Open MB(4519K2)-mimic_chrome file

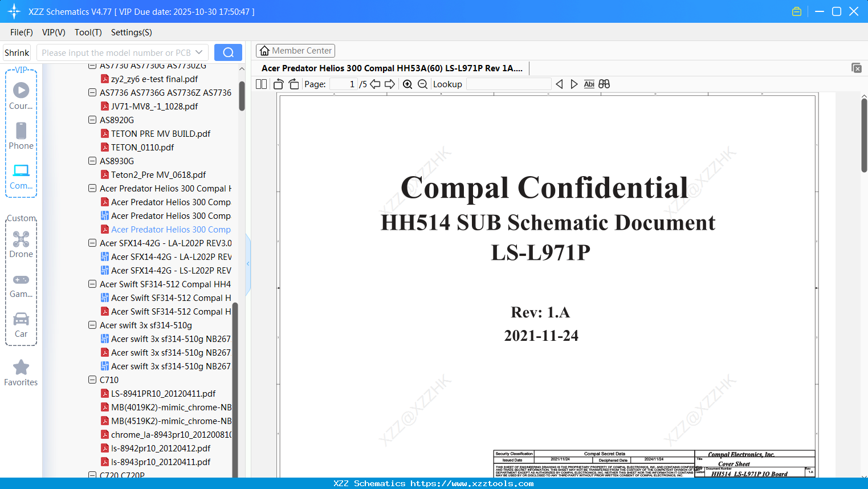(x=171, y=421)
